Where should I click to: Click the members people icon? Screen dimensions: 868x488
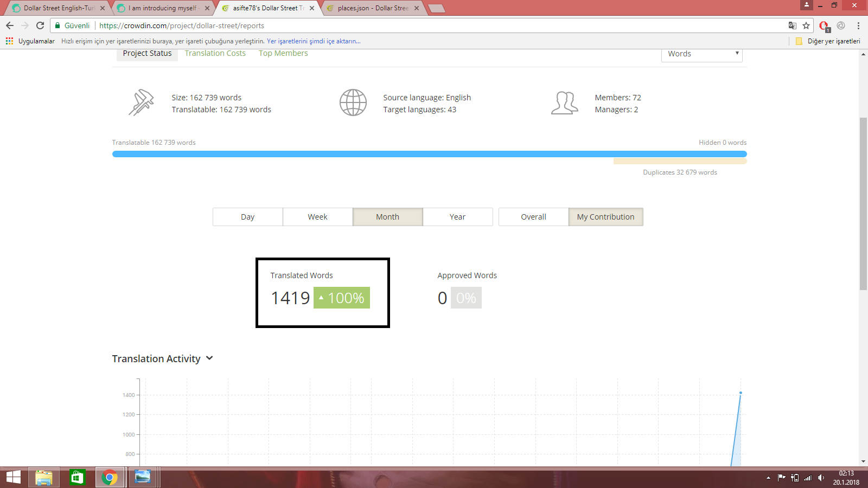(565, 102)
